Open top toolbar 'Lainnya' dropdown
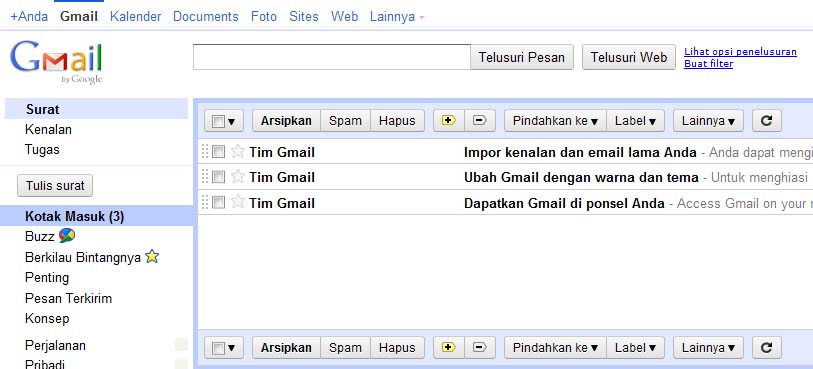The width and height of the screenshot is (813, 369). (708, 121)
